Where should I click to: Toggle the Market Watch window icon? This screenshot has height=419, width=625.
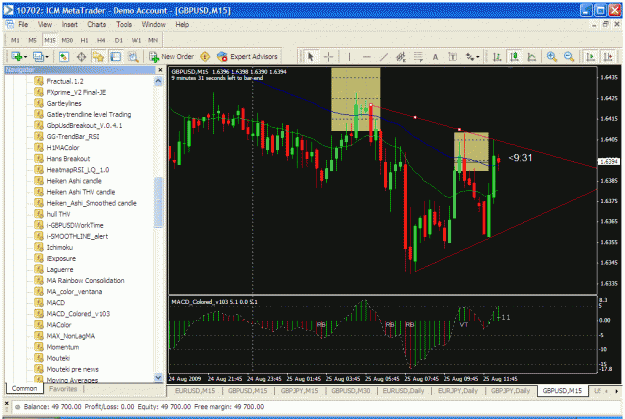(x=63, y=57)
